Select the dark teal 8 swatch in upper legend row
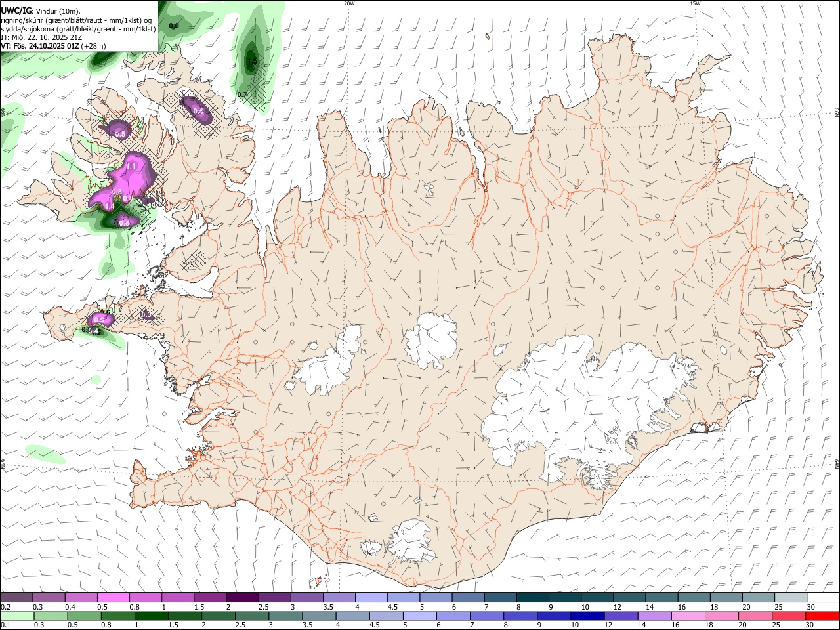Image resolution: width=840 pixels, height=630 pixels. (x=533, y=597)
